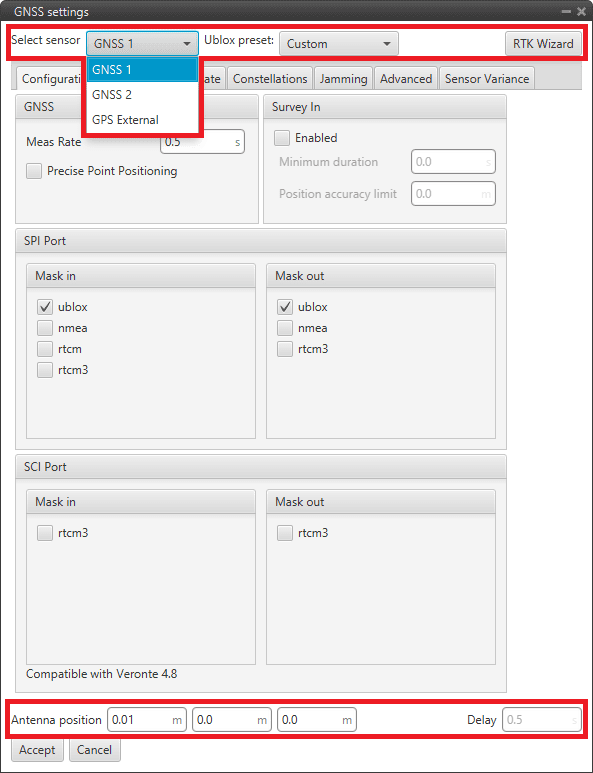Choose GPS External sensor option

[x=142, y=120]
